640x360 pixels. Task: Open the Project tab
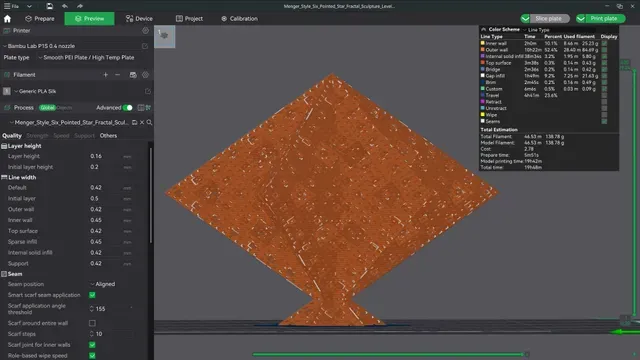[189, 19]
